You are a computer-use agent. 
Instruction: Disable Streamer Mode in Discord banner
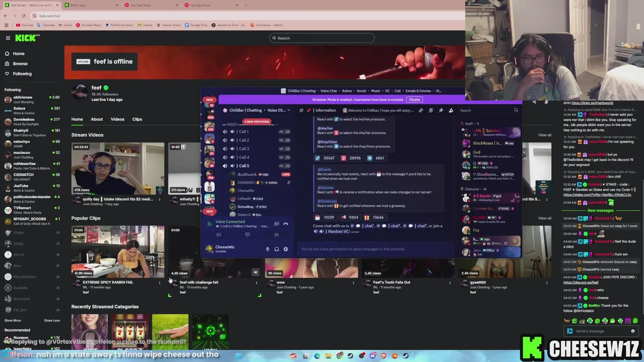(414, 100)
